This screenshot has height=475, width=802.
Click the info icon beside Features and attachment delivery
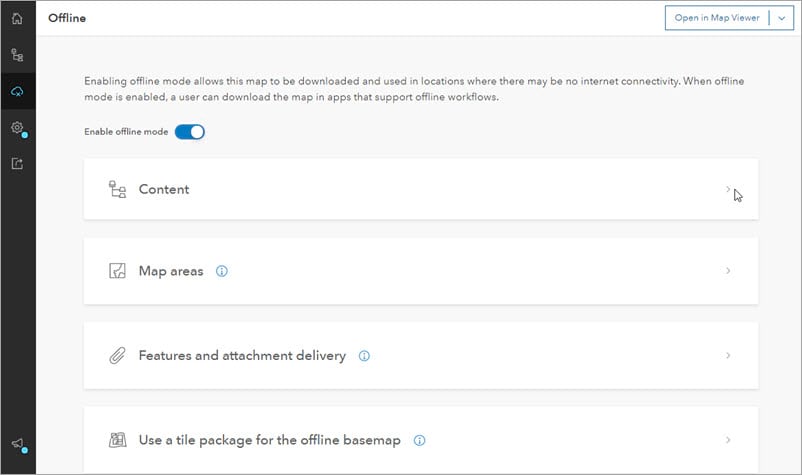point(364,356)
